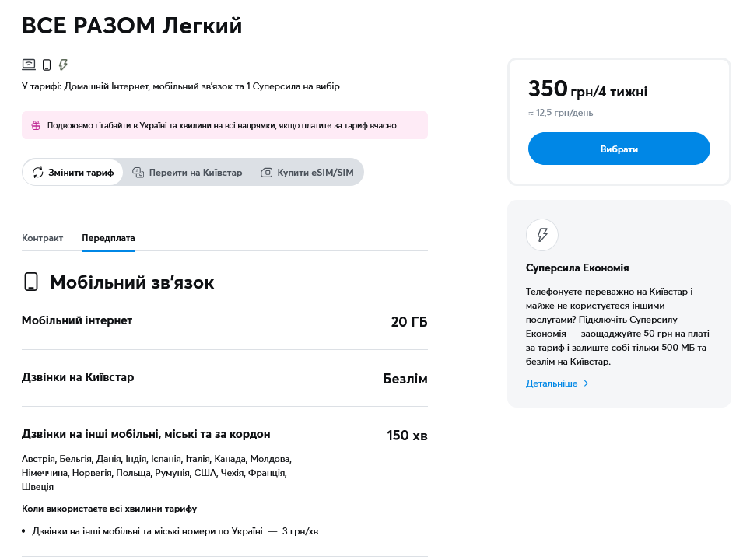The height and width of the screenshot is (560, 743).
Task: Click the 350 грн/4 тижні price
Action: [587, 90]
